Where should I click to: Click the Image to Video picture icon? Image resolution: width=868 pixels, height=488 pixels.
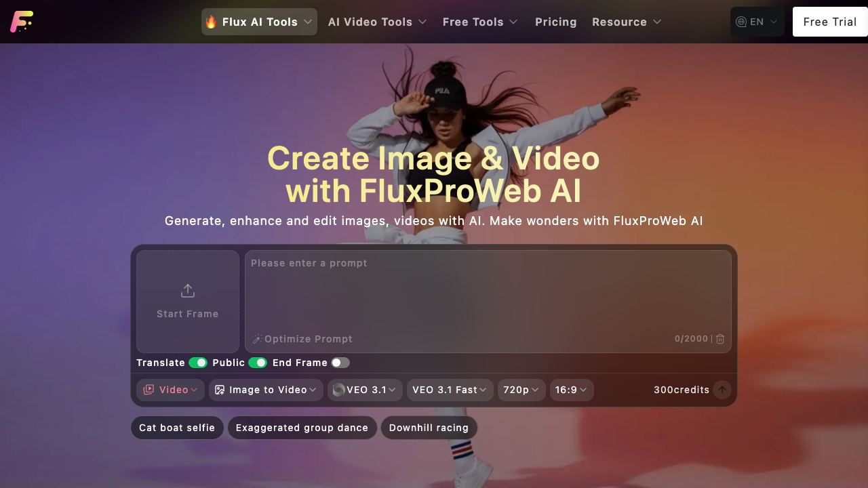point(220,390)
